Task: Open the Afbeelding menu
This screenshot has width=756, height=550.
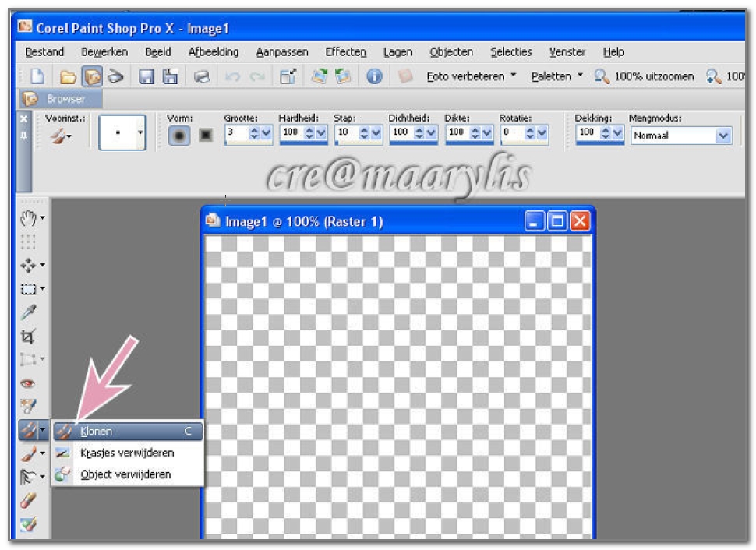Action: pyautogui.click(x=213, y=52)
